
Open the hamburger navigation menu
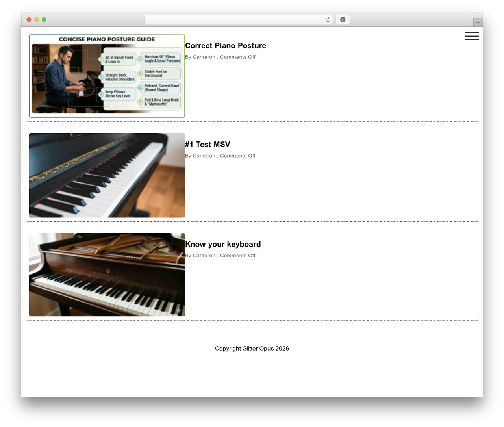click(x=472, y=36)
